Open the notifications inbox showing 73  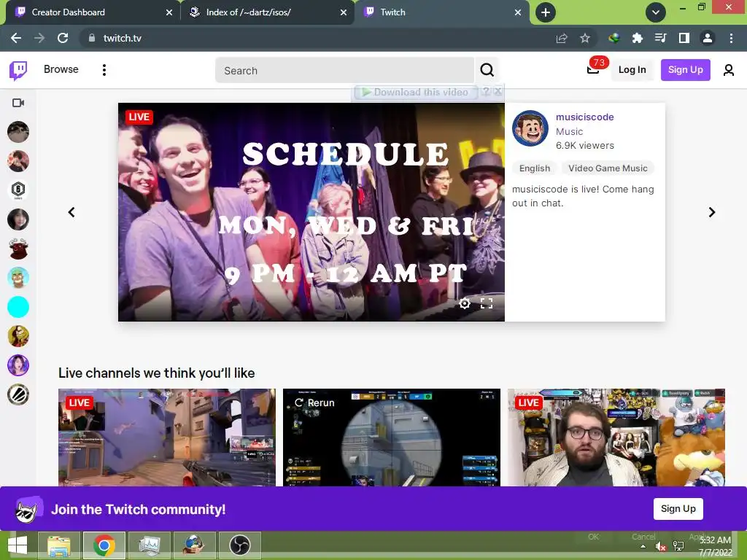point(594,69)
